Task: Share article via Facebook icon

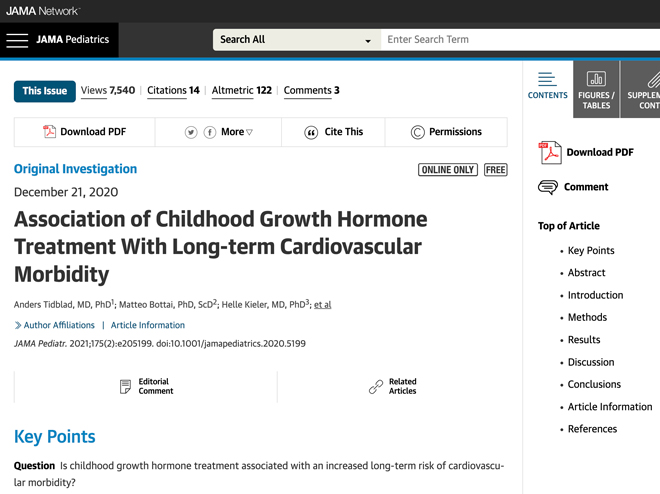Action: coord(210,133)
